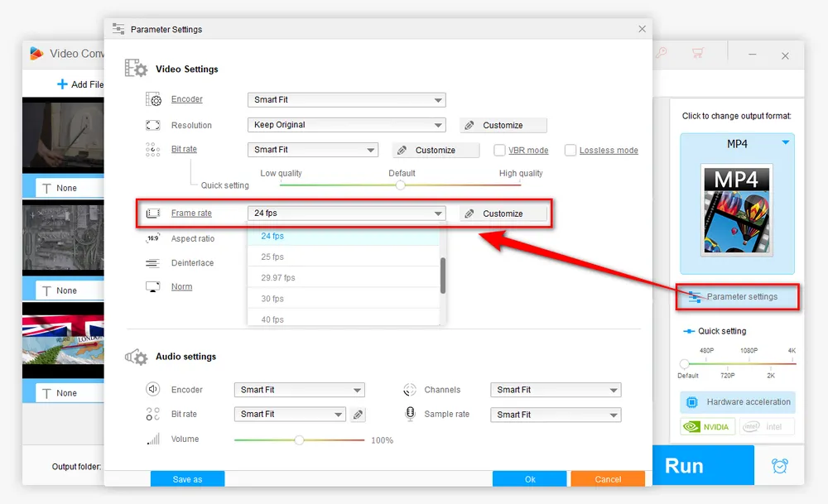Choose 30 fps in frame rate list

pos(272,299)
